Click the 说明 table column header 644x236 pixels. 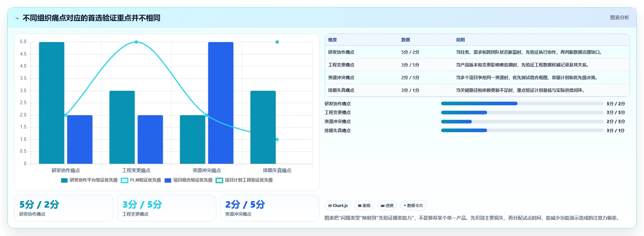(x=460, y=40)
